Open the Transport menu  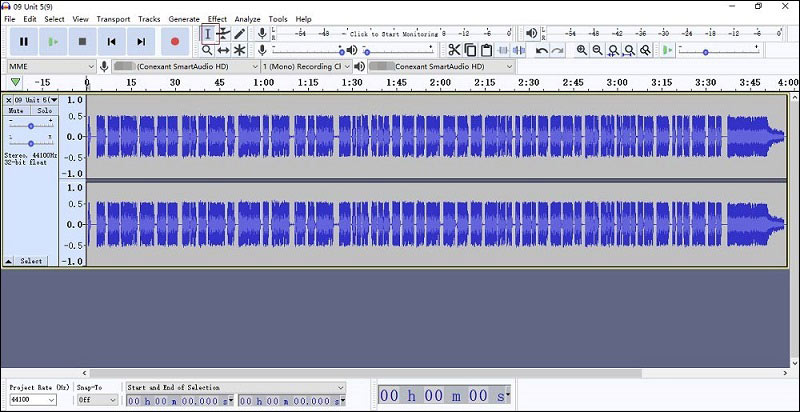point(113,19)
